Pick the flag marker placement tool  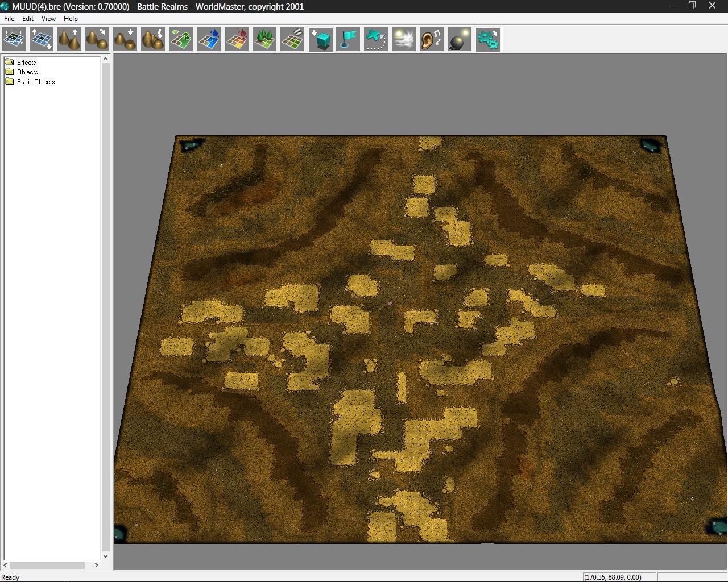pos(348,40)
